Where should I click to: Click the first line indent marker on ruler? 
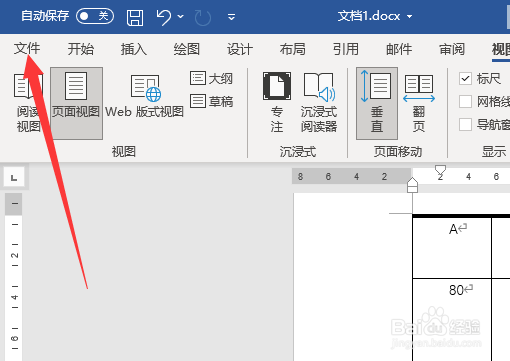[x=440, y=170]
